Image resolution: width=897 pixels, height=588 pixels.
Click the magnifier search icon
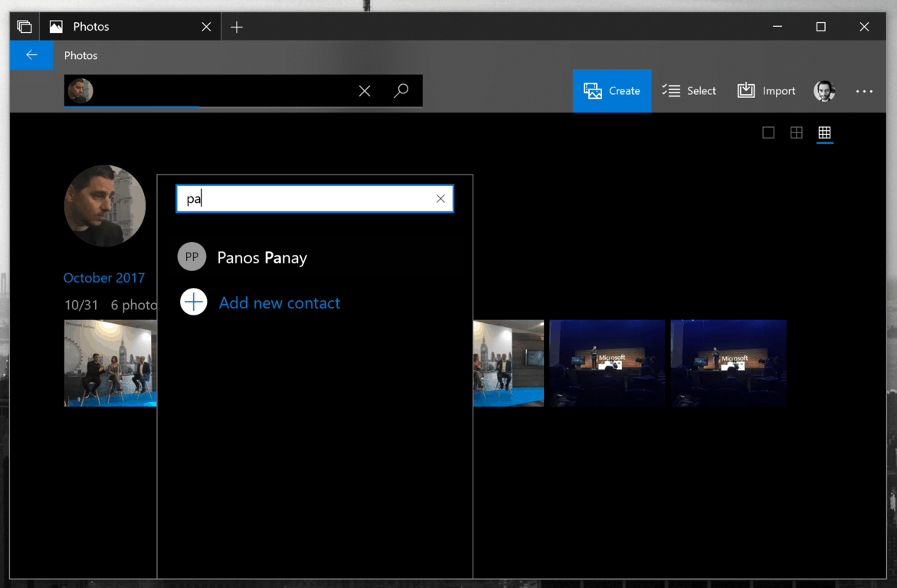[401, 90]
